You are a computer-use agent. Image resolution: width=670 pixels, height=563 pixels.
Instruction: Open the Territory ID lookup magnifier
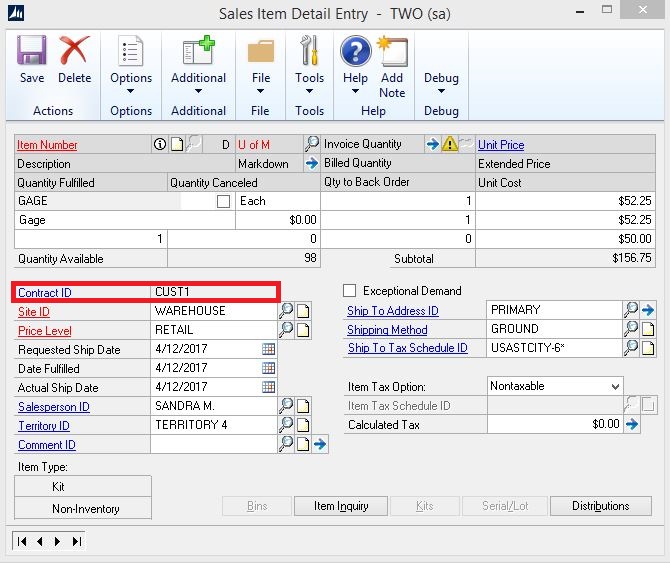(x=286, y=424)
